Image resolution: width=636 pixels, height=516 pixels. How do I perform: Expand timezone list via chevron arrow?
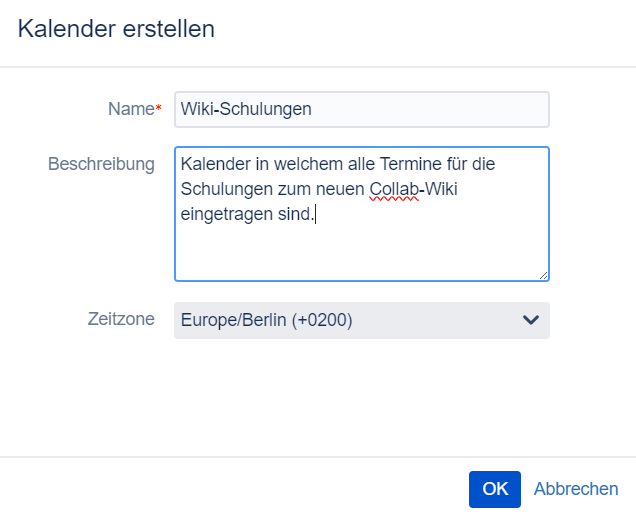click(x=531, y=320)
